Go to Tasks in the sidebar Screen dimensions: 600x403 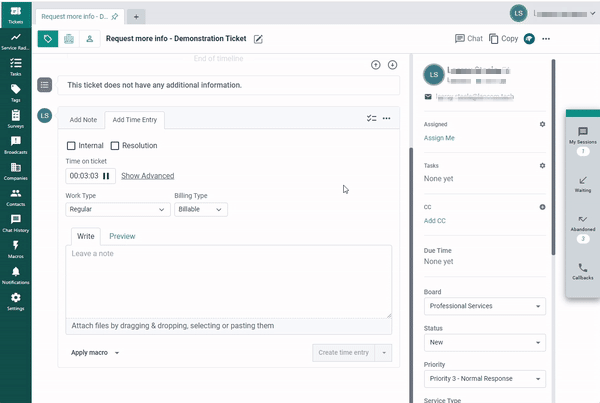tap(16, 67)
